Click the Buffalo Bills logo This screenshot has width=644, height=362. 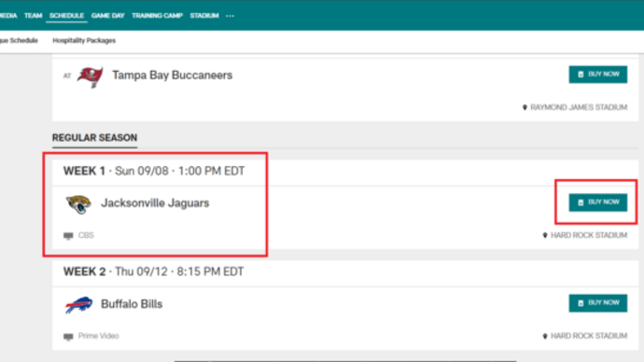click(x=78, y=305)
